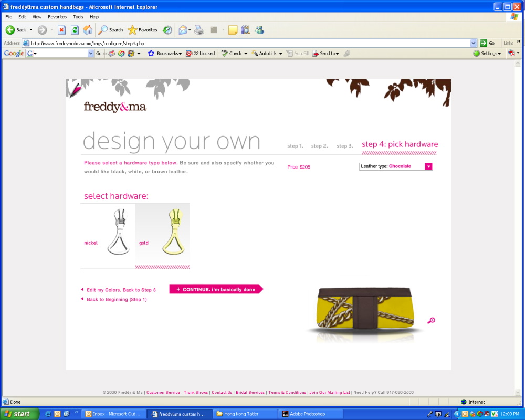Expand the Google search box dropdown arrow
525x420 pixels.
(91, 53)
